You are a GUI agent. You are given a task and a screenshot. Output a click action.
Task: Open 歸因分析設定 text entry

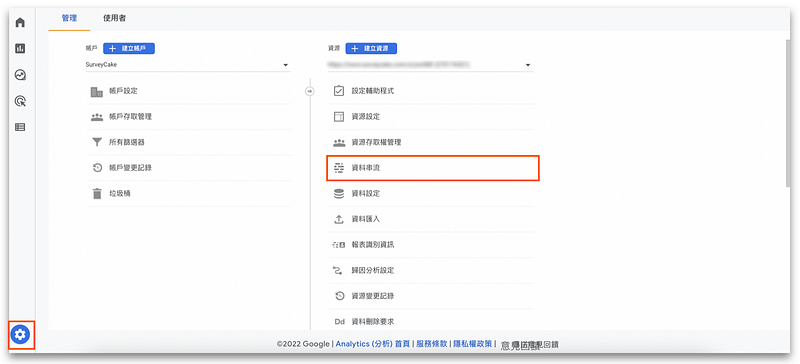372,271
